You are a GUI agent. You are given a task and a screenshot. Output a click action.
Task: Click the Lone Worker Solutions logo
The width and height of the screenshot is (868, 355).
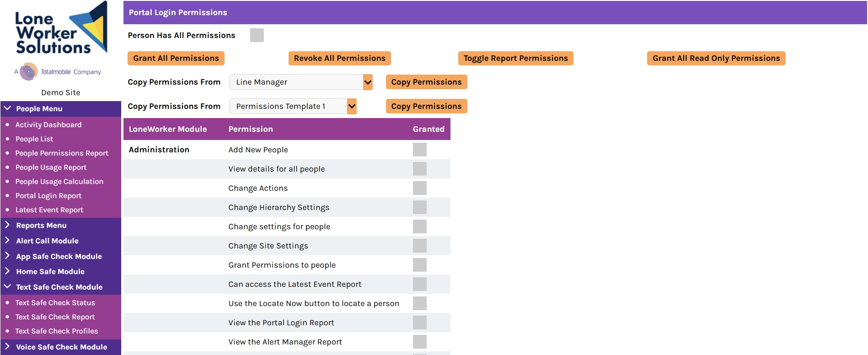(x=61, y=28)
